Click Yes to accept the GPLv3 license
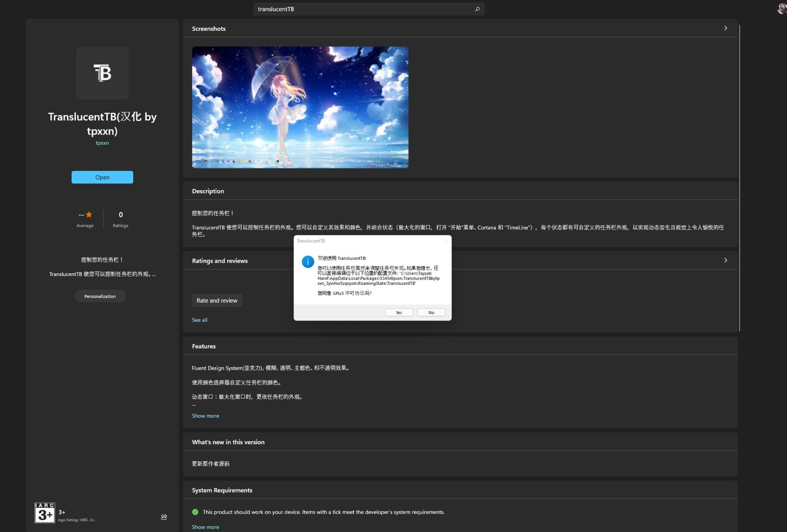The image size is (787, 532). tap(398, 312)
